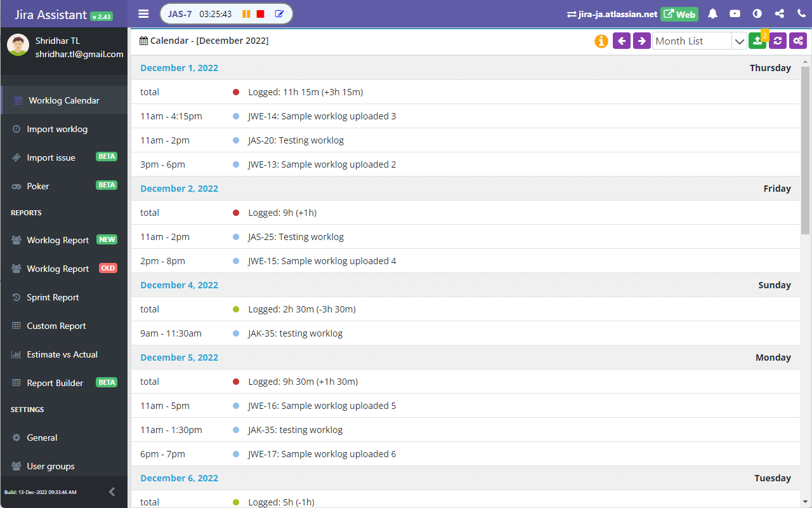The height and width of the screenshot is (508, 812).
Task: Click the 6pm - 7pm time cell
Action: (162, 454)
